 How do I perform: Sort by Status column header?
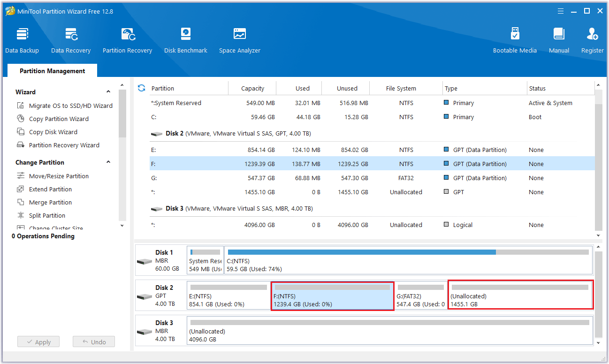click(537, 88)
